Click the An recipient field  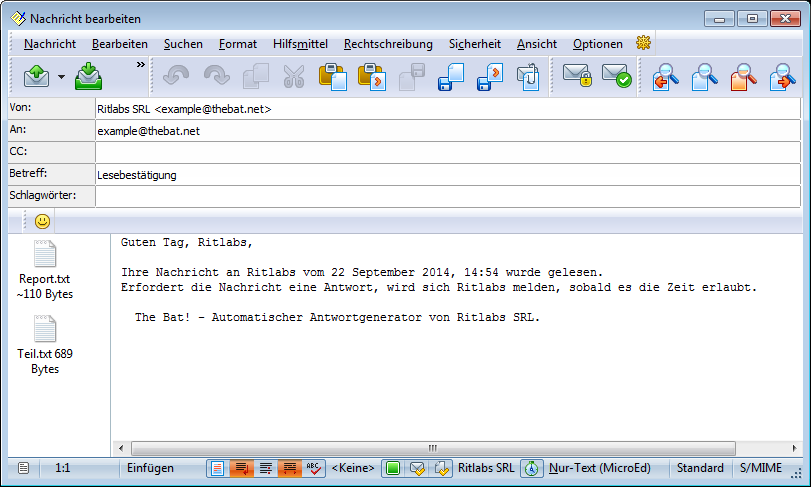pos(448,131)
